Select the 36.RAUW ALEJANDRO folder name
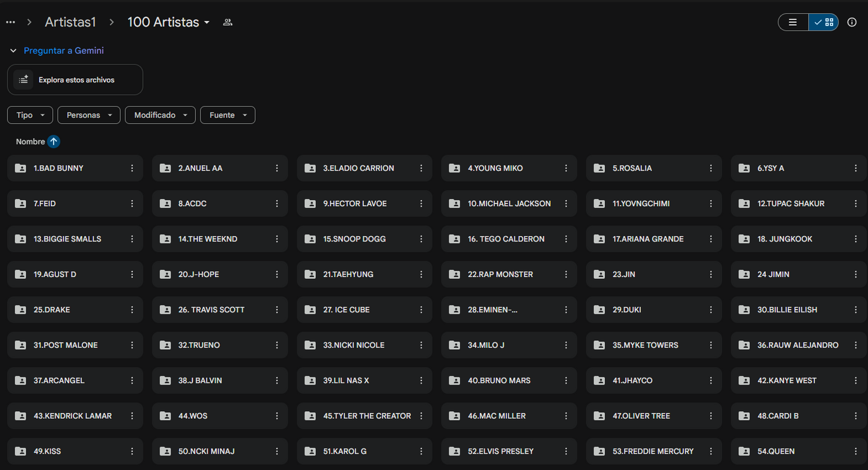The image size is (868, 470). 798,346
